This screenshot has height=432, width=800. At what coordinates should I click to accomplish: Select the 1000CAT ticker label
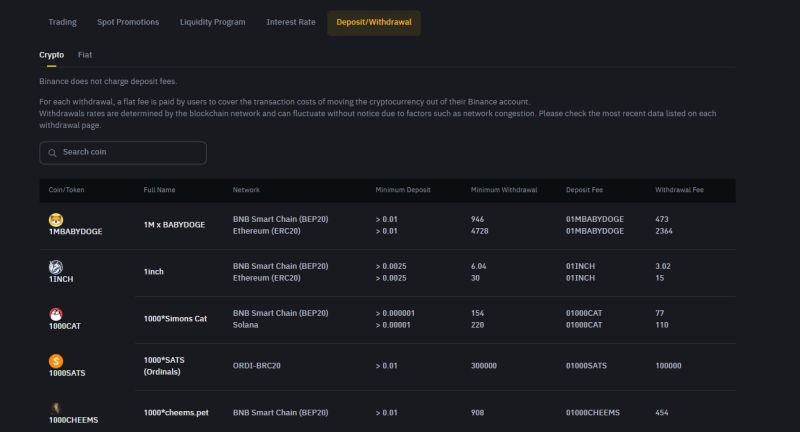pos(65,326)
